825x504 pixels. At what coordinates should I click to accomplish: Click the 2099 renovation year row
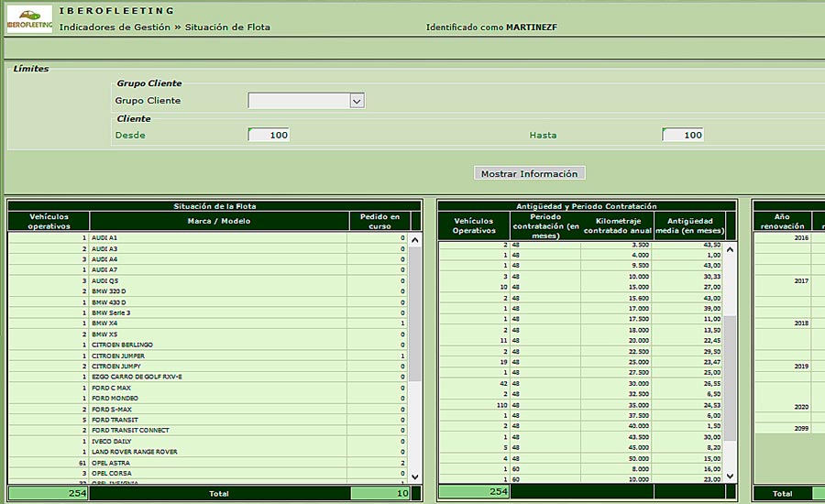[783, 428]
